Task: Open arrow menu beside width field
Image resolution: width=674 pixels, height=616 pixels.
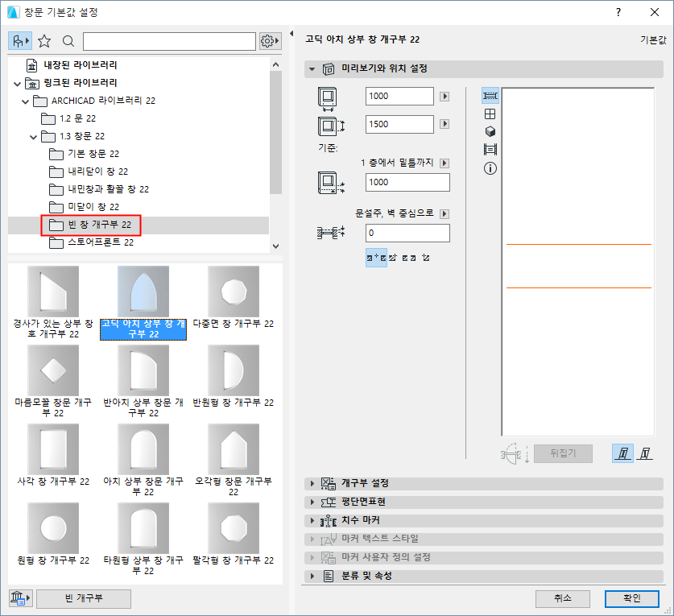Action: pyautogui.click(x=445, y=97)
